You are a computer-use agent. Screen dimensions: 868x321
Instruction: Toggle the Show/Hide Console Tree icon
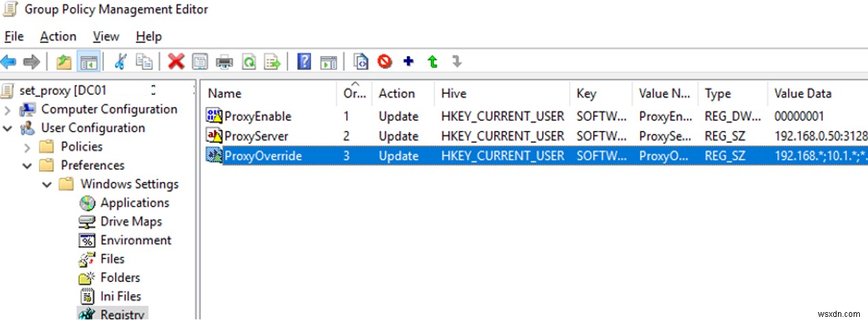(88, 62)
